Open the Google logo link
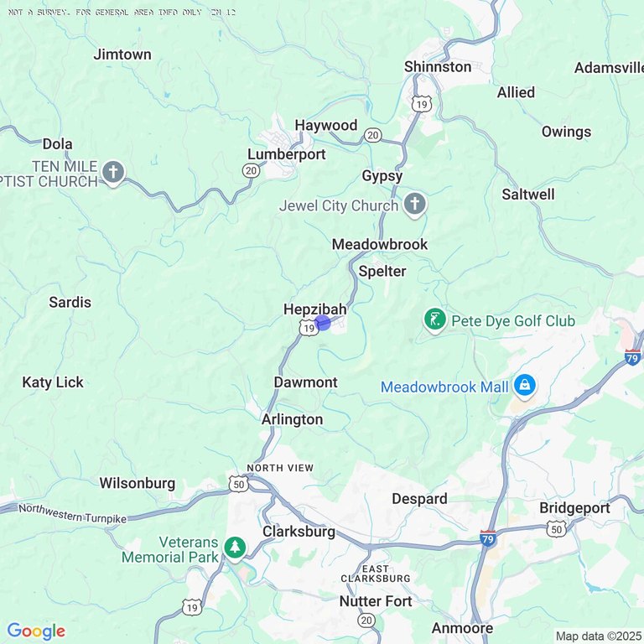 (36, 631)
